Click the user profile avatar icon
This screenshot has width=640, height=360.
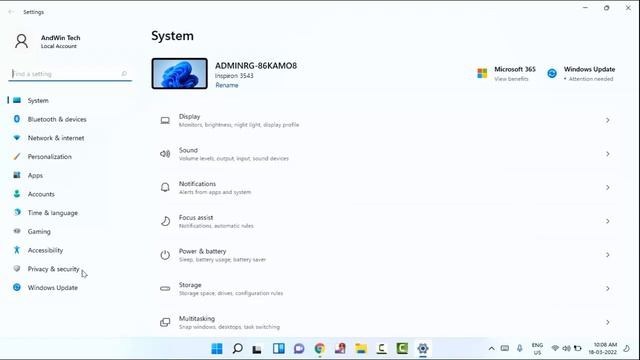(x=22, y=41)
